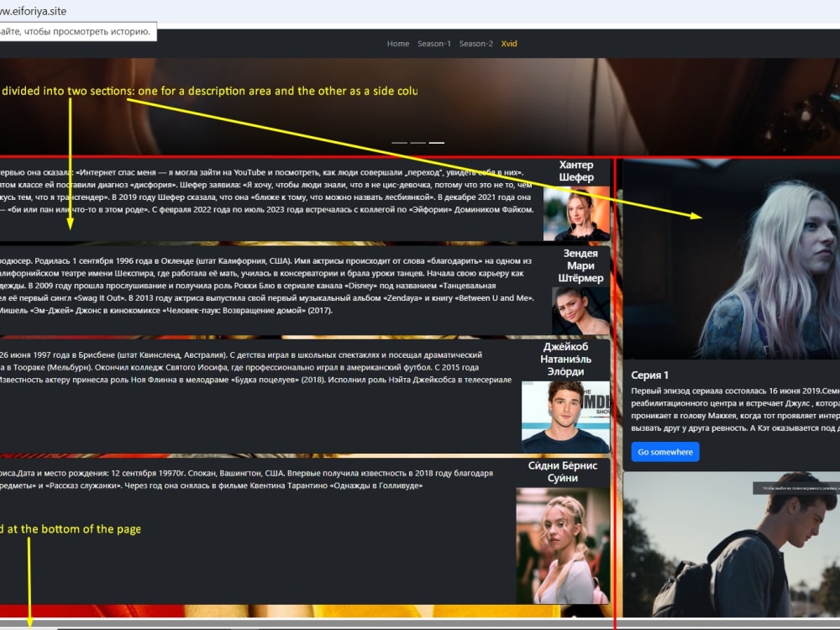Open the Home navigation link
The width and height of the screenshot is (840, 630).
pyautogui.click(x=398, y=44)
